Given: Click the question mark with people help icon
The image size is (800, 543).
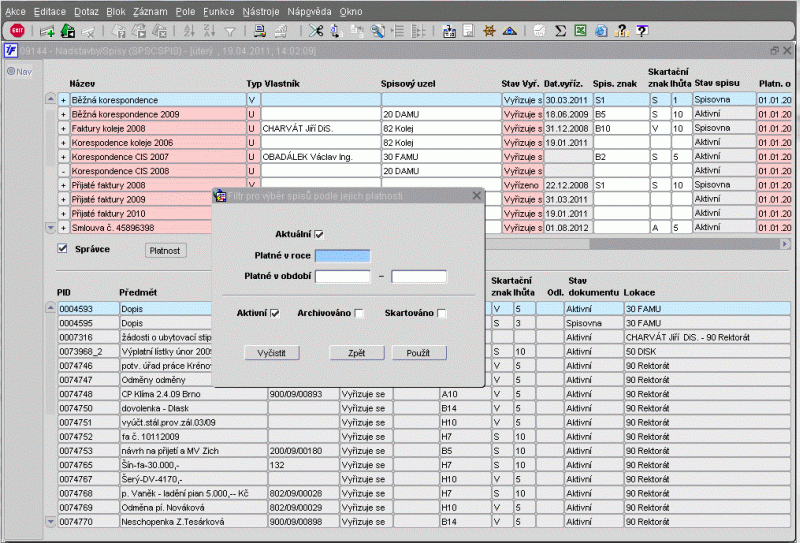Looking at the screenshot, I should (x=621, y=32).
